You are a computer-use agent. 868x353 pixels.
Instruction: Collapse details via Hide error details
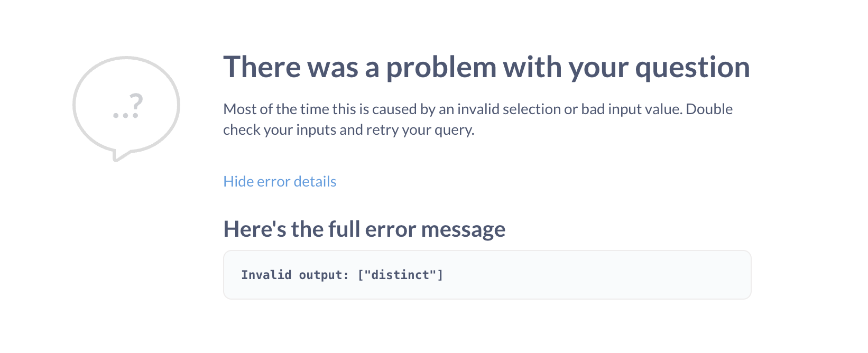tap(280, 181)
